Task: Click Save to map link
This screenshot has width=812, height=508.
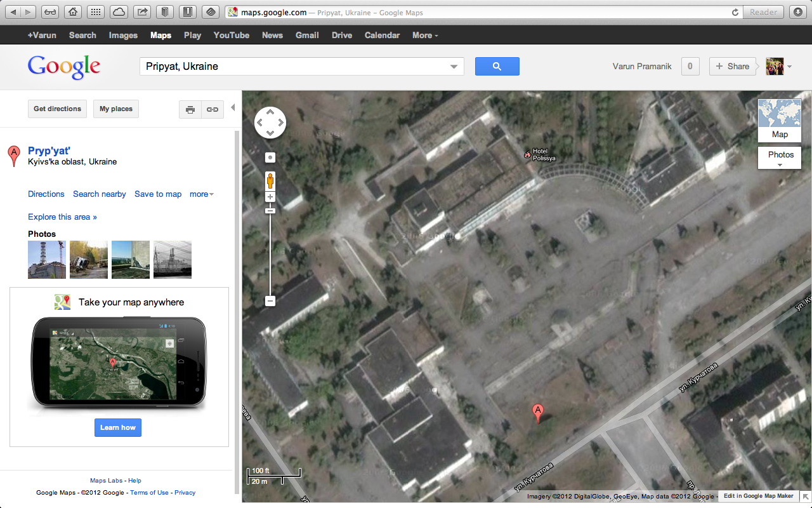Action: pos(158,194)
